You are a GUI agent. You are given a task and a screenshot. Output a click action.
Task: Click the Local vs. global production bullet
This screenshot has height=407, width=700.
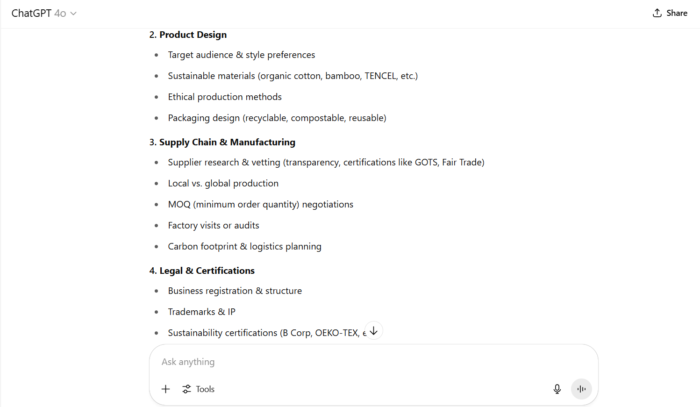pos(222,183)
